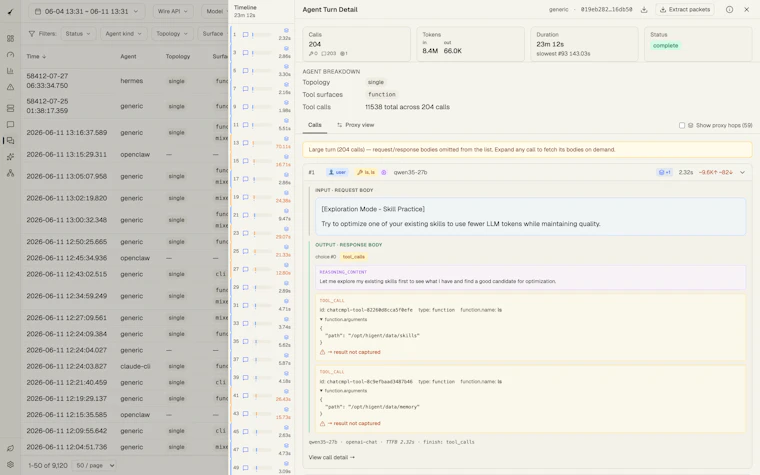Collapse function.arguments of the second tool call
The width and height of the screenshot is (760, 475).
pos(343,391)
